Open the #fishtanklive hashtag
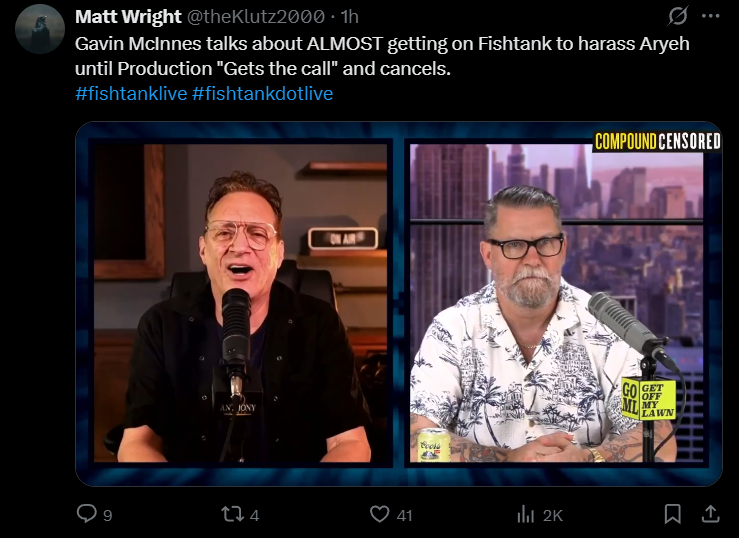Viewport: 739px width, 538px height. click(x=131, y=93)
